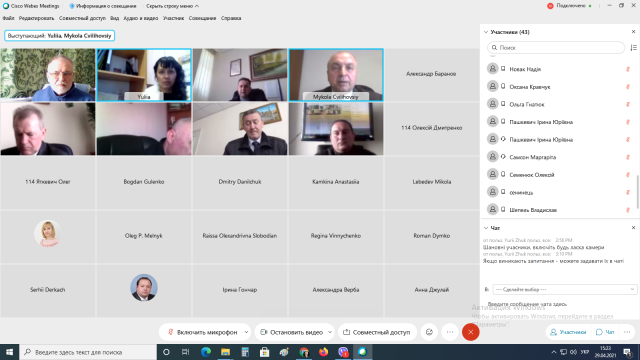The image size is (640, 360).
Task: Select Mykola Cvilihovsiy's video thumbnail
Action: point(336,75)
